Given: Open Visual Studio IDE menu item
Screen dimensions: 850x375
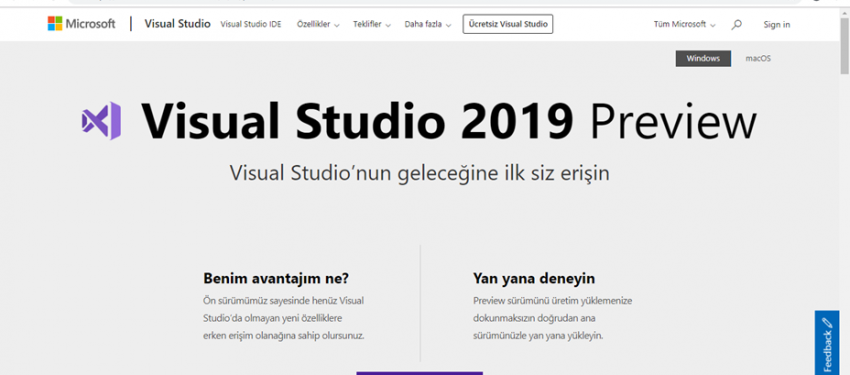Looking at the screenshot, I should tap(251, 24).
